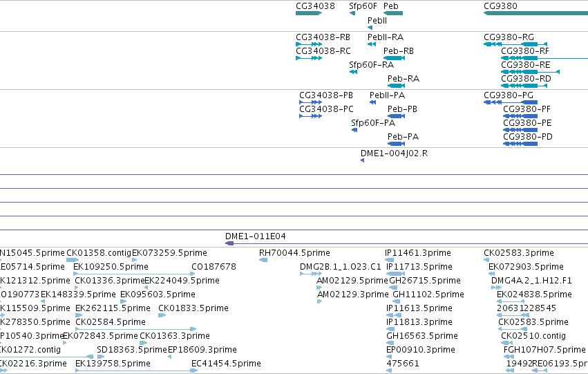Select the DME1-004J02.R feature
The height and width of the screenshot is (374, 588).
(362, 160)
